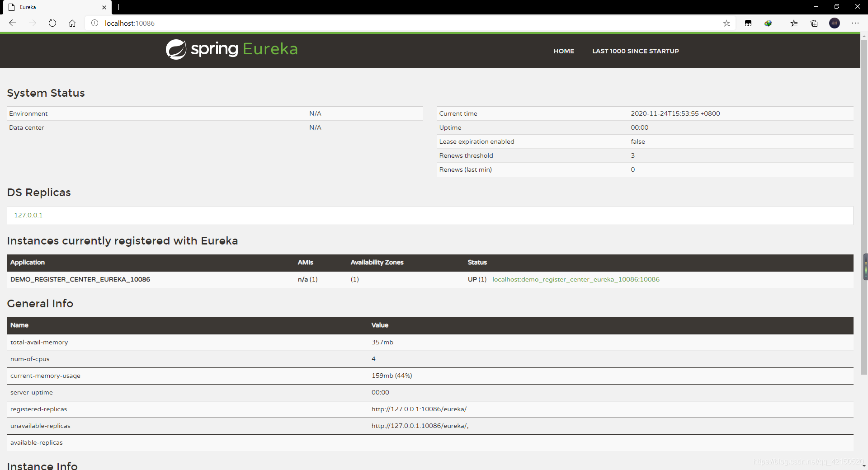Viewport: 868px width, 470px height.
Task: Click the Lease expiration enabled false value
Action: click(x=638, y=141)
